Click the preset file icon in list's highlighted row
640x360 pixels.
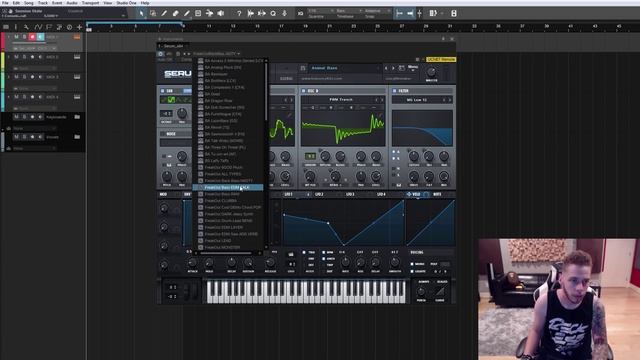click(200, 187)
